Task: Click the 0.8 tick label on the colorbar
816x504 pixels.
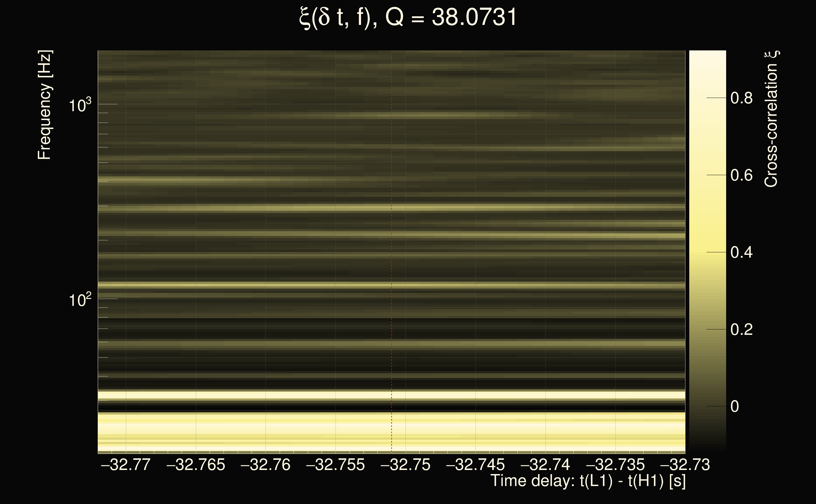Action: click(741, 98)
